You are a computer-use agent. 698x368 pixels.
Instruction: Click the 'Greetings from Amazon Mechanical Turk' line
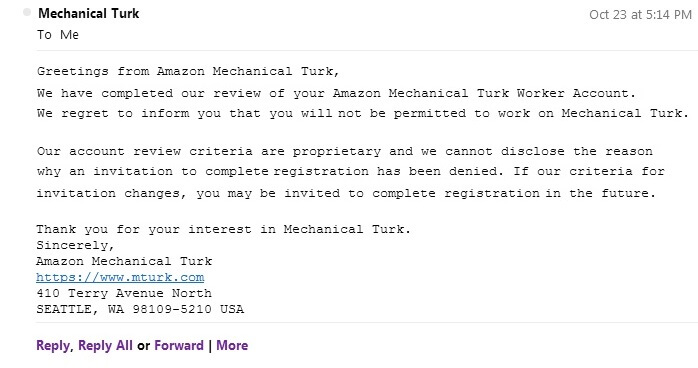tap(188, 71)
